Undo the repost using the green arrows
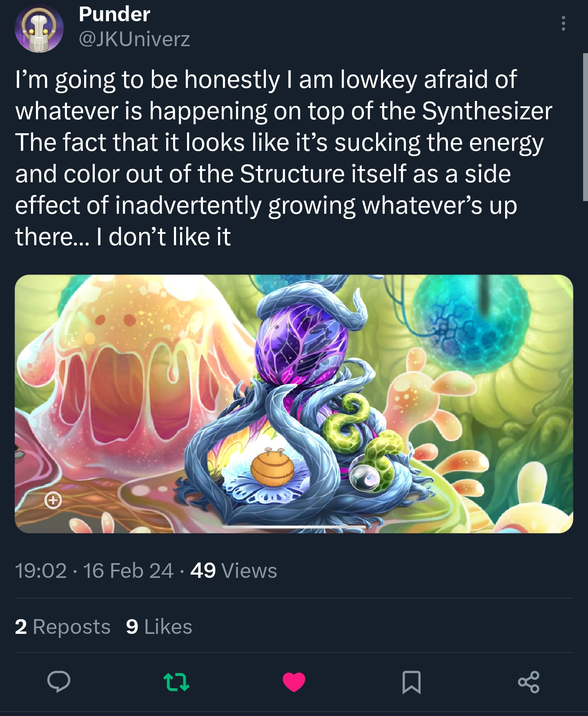Image resolution: width=588 pixels, height=716 pixels. click(x=176, y=682)
